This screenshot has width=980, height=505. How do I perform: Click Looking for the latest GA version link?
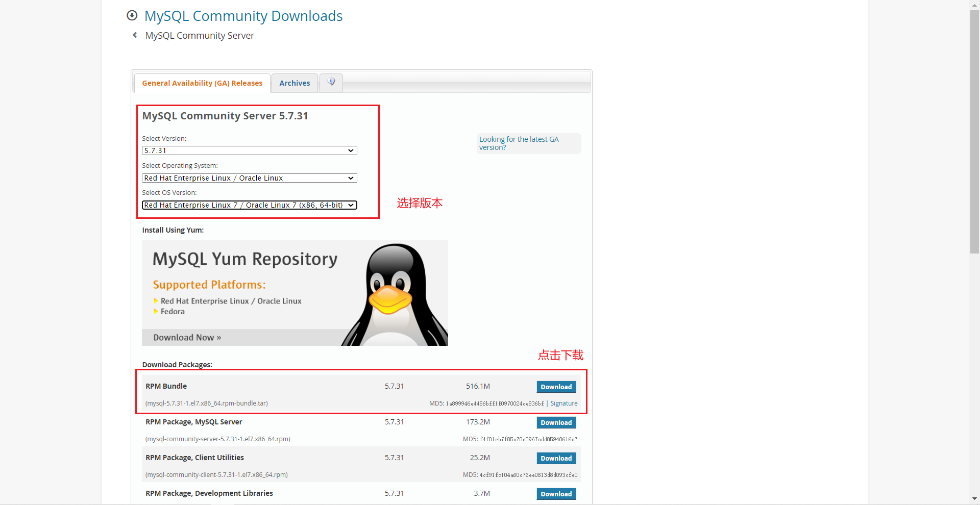pos(519,143)
